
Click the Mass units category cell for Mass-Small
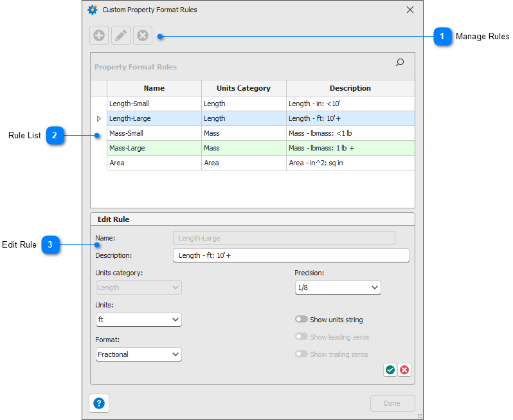tap(244, 133)
